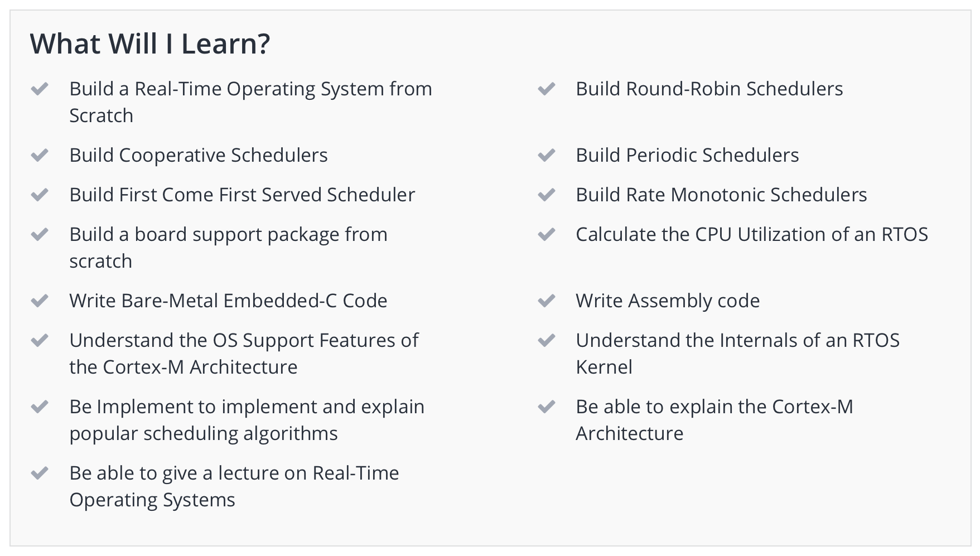
Task: Select the Build Periodic Schedulers item text
Action: click(687, 155)
